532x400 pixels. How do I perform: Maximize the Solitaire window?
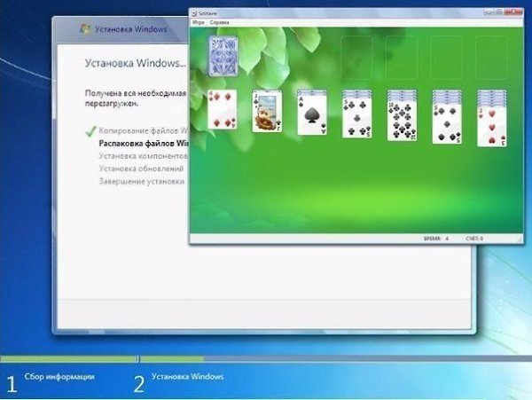(x=498, y=12)
